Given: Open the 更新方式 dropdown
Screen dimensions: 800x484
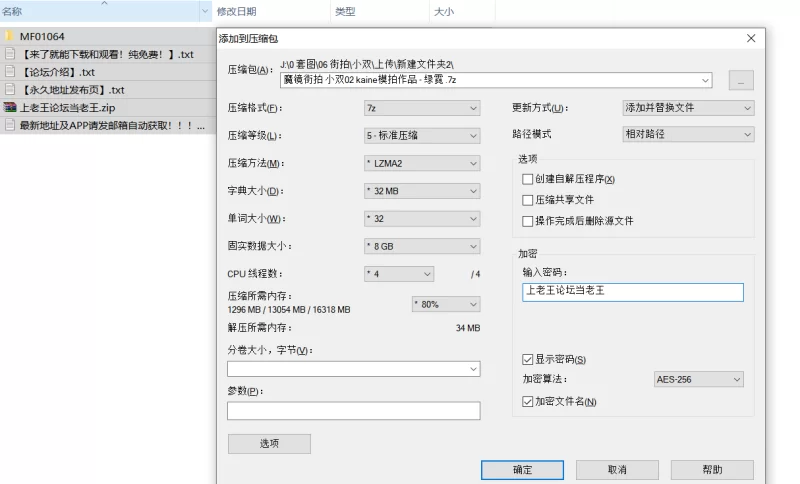Looking at the screenshot, I should (688, 108).
